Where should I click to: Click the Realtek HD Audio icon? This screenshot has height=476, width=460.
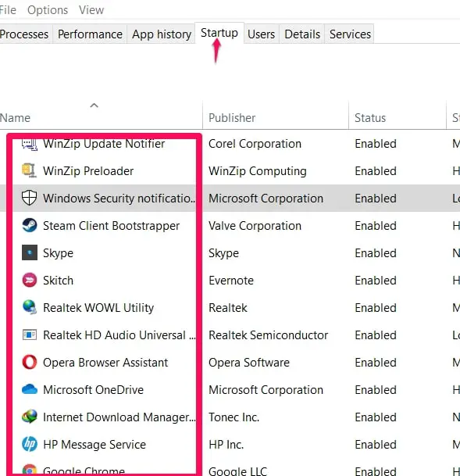coord(30,335)
